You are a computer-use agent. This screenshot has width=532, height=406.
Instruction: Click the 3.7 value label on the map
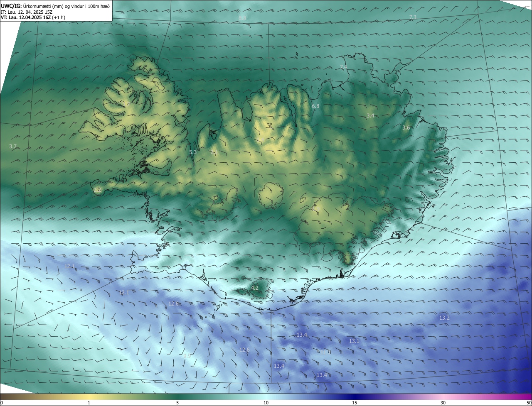[x=13, y=147]
